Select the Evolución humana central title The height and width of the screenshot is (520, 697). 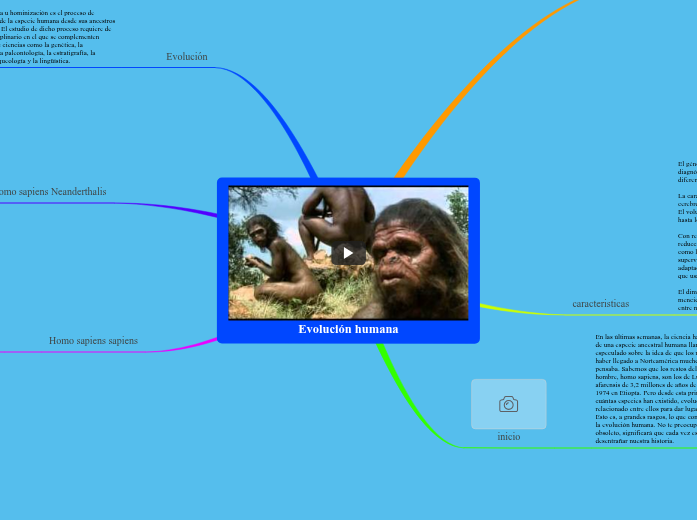click(x=348, y=329)
